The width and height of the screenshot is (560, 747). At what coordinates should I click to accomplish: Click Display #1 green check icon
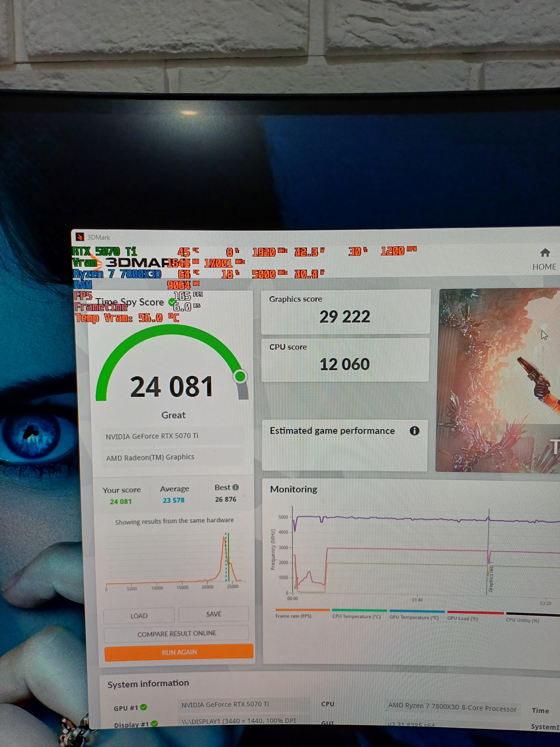pos(154,724)
